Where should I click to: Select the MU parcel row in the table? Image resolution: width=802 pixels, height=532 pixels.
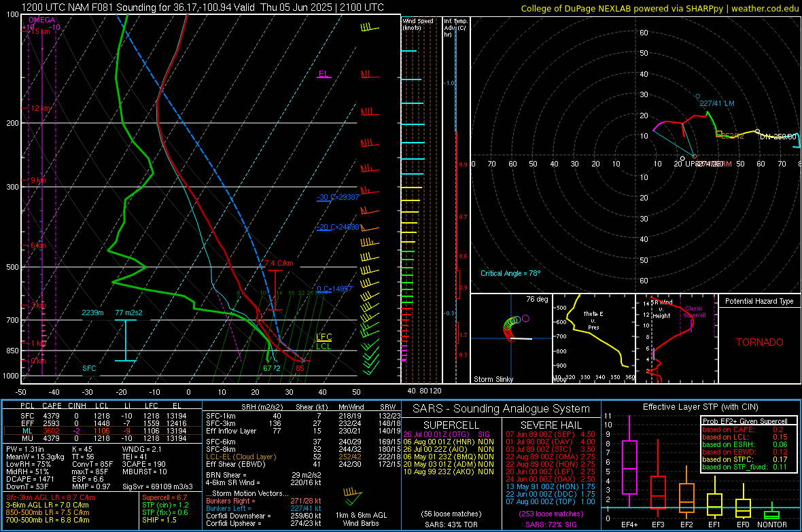pos(103,438)
